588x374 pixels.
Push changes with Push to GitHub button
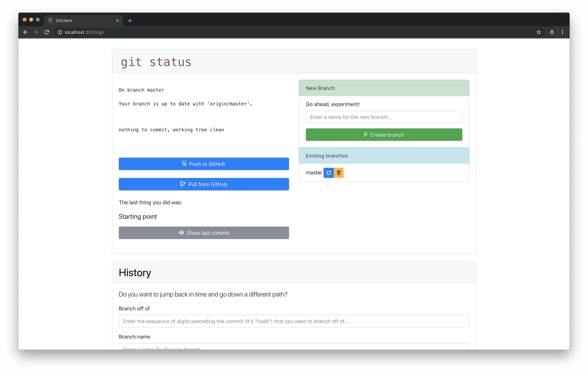(204, 164)
